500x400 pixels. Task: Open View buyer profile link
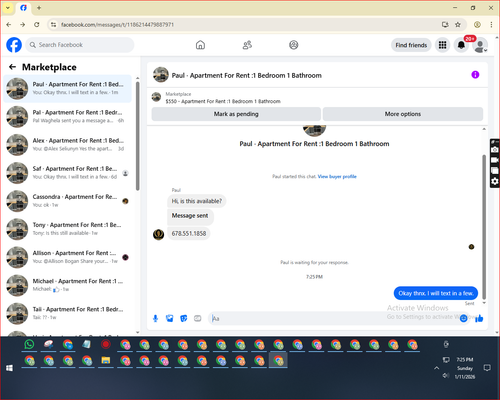(x=337, y=177)
